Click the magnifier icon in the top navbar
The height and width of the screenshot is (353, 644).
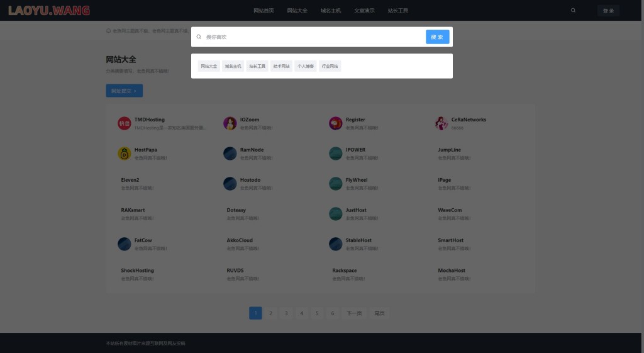[x=573, y=11]
